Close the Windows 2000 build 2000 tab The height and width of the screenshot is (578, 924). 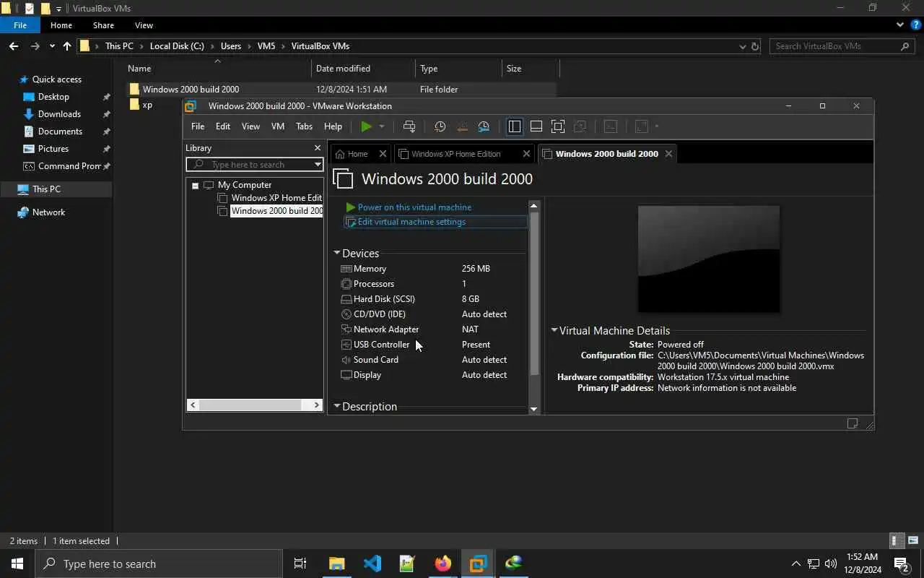668,154
